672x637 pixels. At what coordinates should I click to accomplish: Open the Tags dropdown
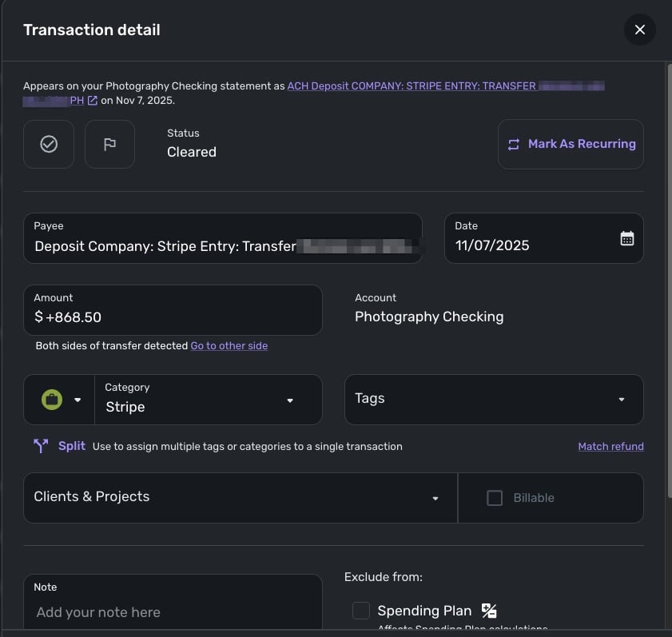(x=622, y=400)
